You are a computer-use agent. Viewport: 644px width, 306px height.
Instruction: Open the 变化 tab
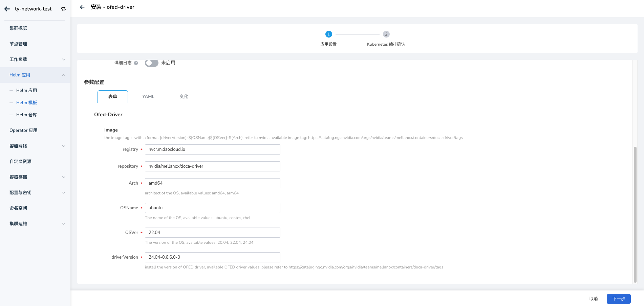(184, 97)
